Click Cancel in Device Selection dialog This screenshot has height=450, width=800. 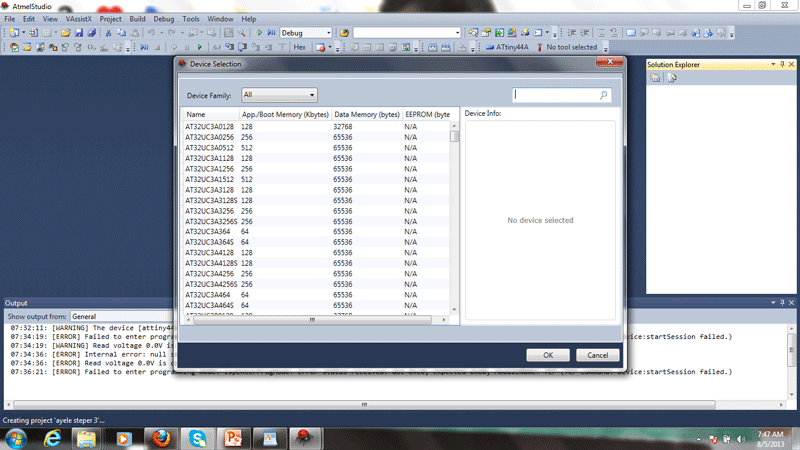(x=597, y=355)
